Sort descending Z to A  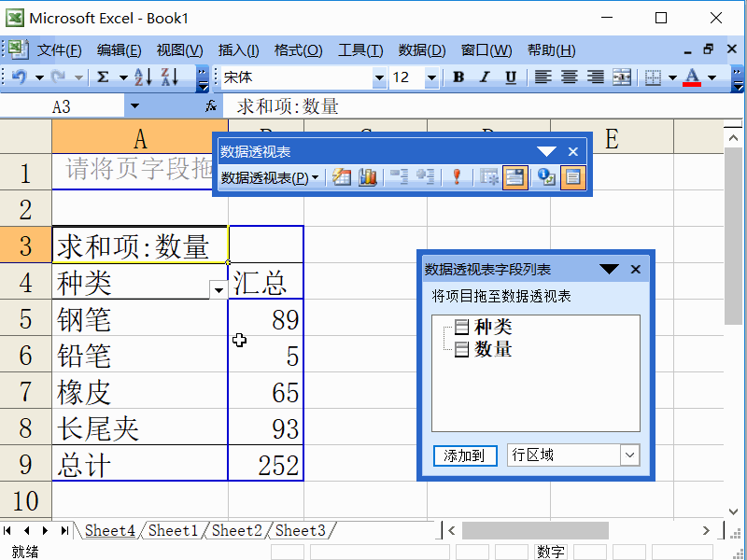point(170,77)
